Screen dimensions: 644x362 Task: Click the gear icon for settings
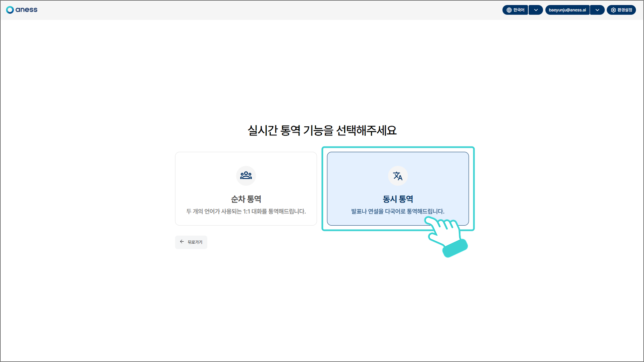pyautogui.click(x=613, y=10)
